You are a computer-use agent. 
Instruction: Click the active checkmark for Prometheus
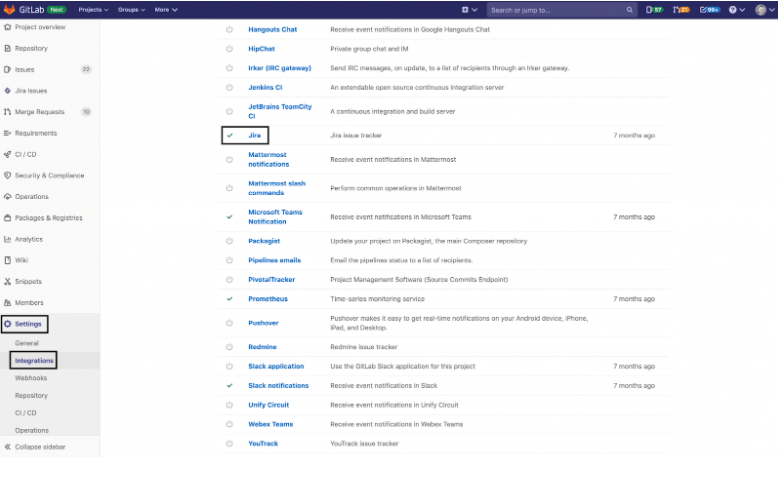click(230, 299)
